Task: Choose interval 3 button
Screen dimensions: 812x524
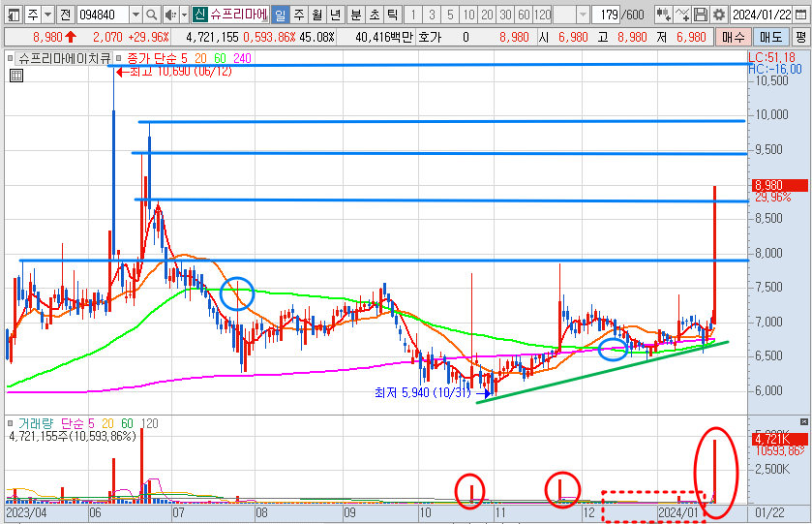Action: [x=432, y=15]
